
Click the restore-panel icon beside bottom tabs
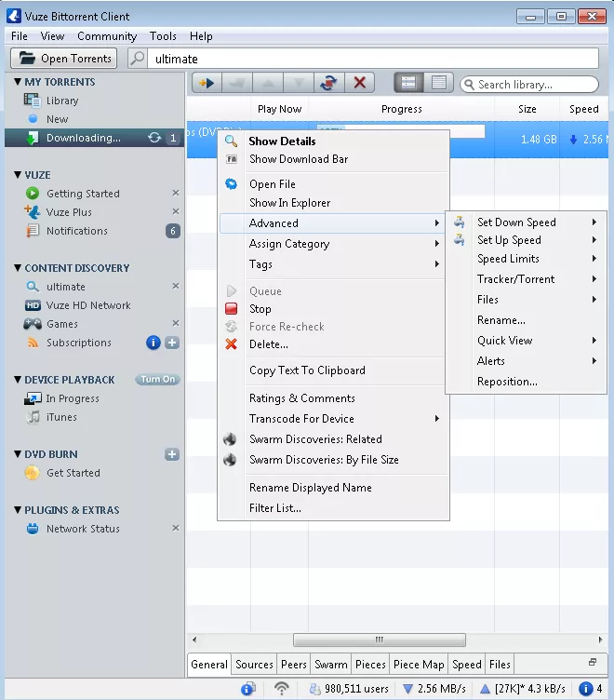tap(593, 662)
